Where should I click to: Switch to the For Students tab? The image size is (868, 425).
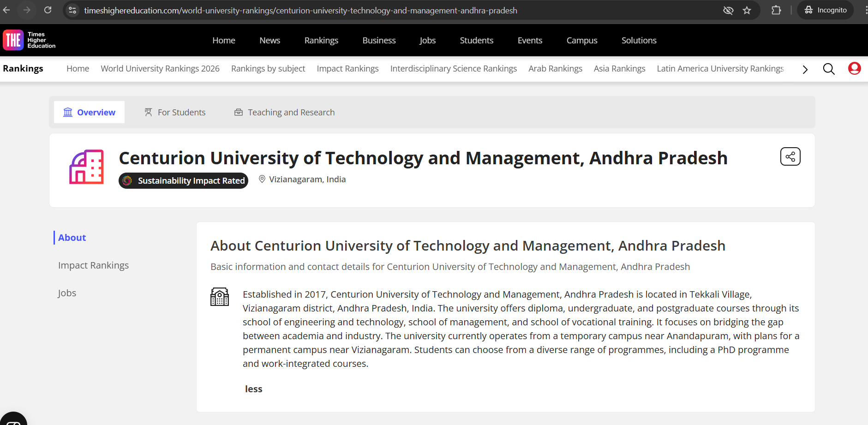click(175, 113)
